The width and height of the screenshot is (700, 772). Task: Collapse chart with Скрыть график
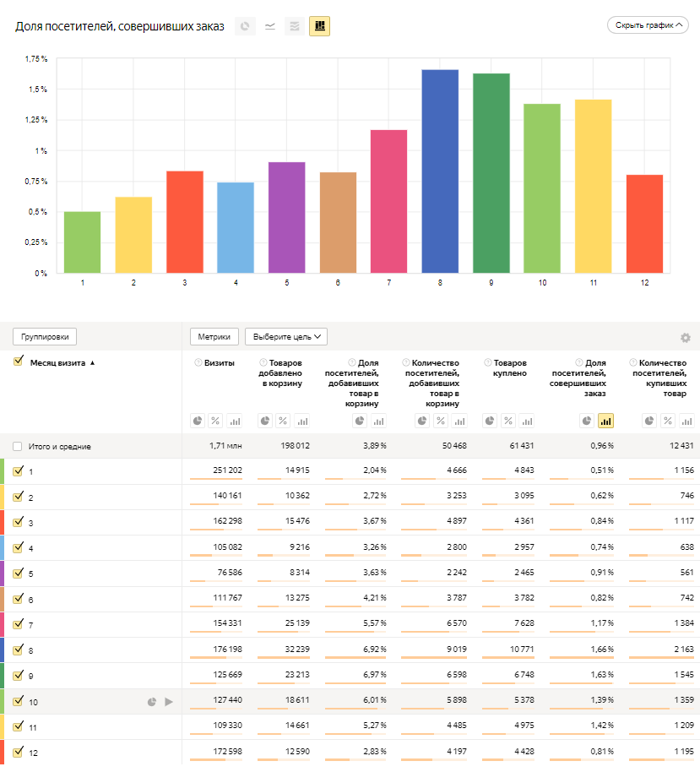[648, 25]
